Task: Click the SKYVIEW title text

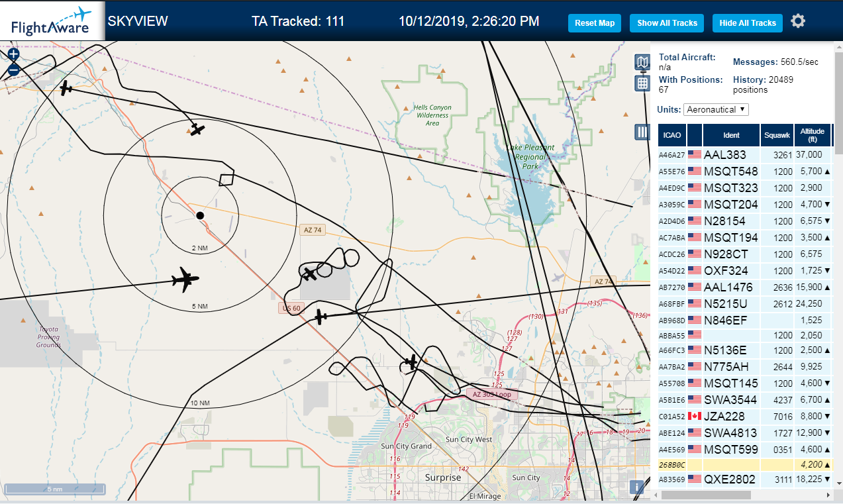Action: 138,21
